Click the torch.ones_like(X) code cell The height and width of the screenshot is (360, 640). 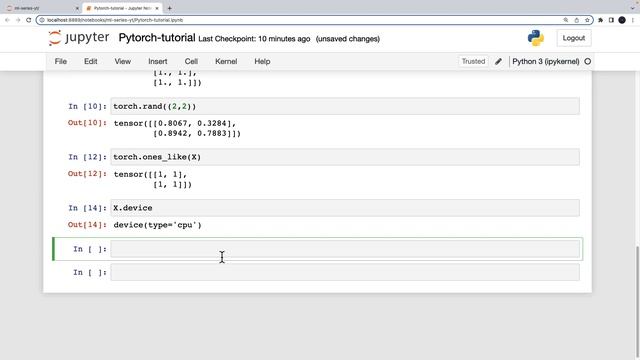(345, 157)
